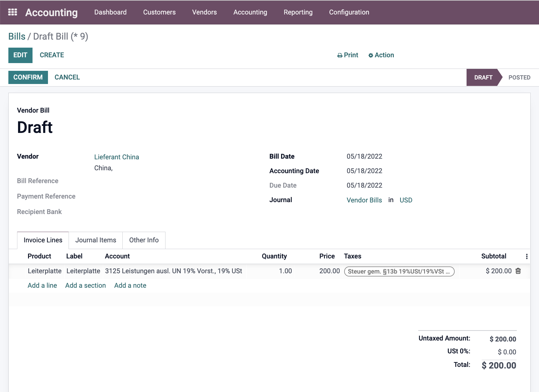Switch to the Journal Items tab
The height and width of the screenshot is (392, 539).
point(96,240)
